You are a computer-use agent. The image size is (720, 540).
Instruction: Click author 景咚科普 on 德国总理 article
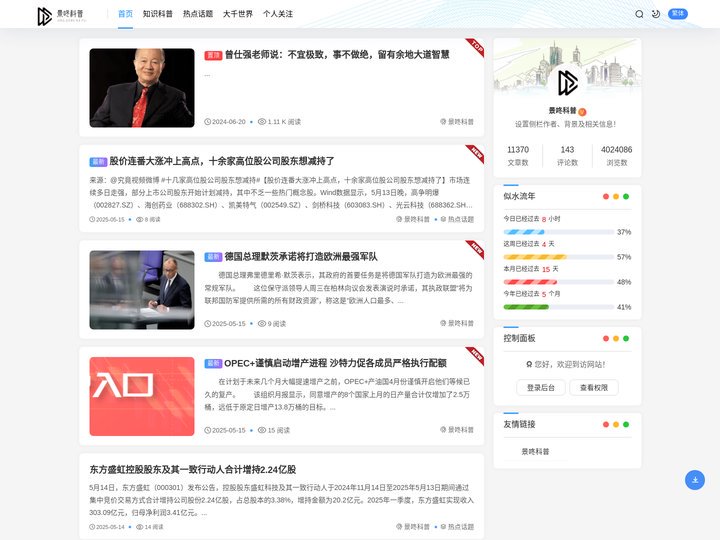(457, 323)
